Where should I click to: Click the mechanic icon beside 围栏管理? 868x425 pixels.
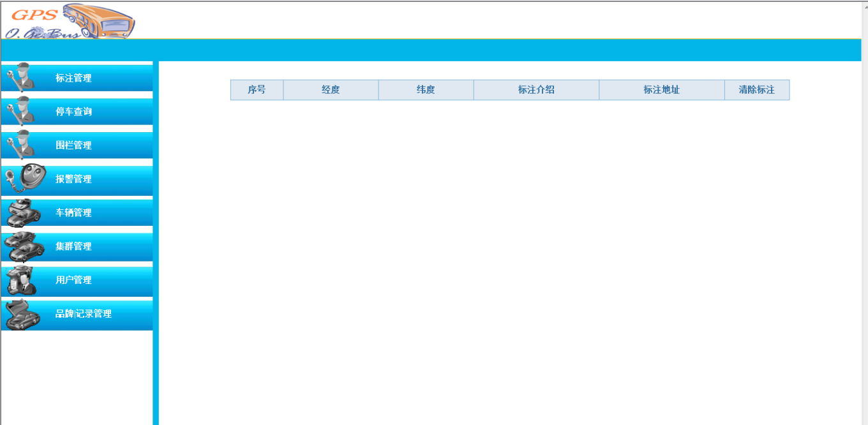coord(20,144)
